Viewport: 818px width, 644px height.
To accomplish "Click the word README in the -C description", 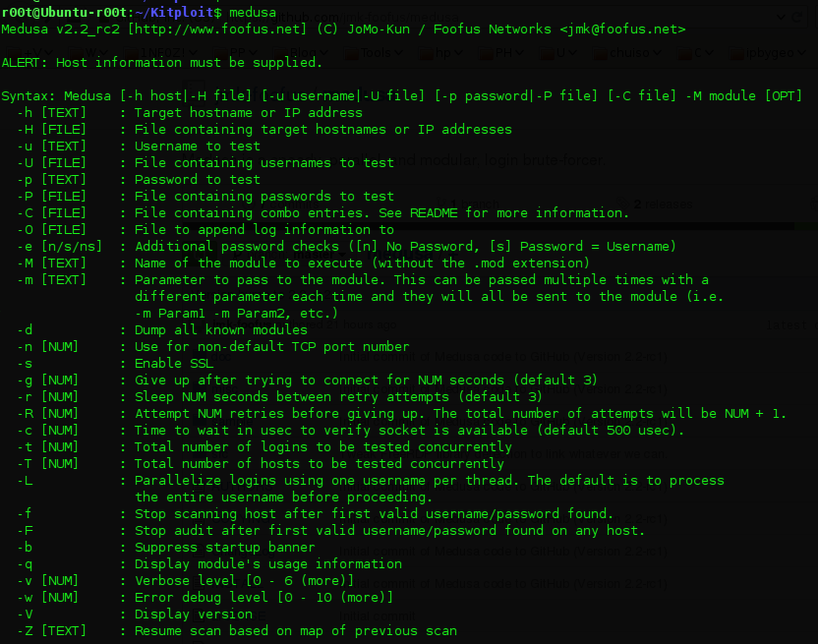I will [x=434, y=213].
